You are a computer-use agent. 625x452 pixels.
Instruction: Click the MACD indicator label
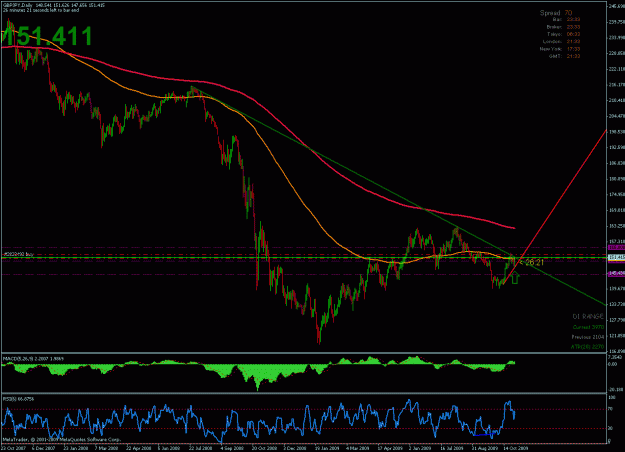tap(33, 359)
